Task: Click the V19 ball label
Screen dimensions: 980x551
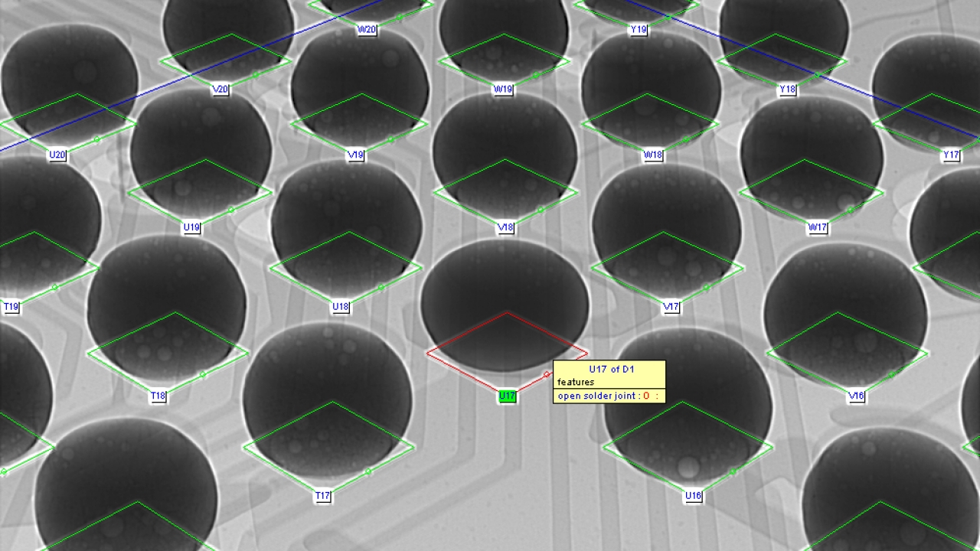Action: 356,155
